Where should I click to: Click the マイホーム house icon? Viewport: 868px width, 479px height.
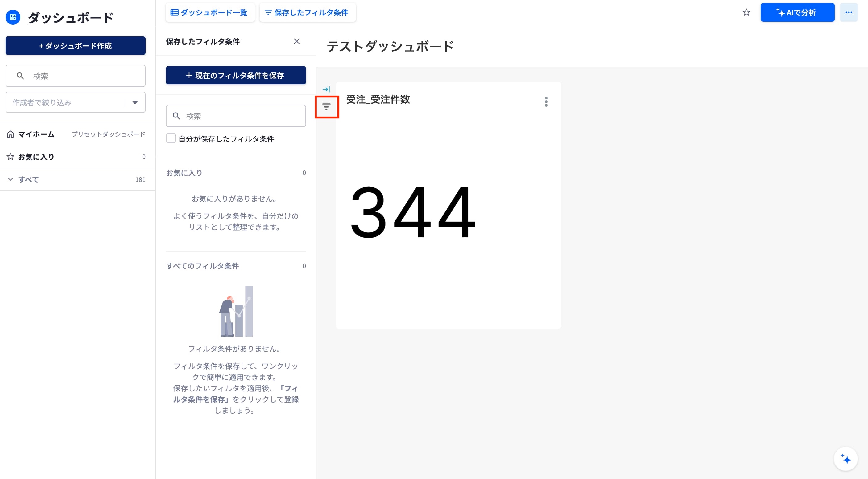pyautogui.click(x=10, y=134)
